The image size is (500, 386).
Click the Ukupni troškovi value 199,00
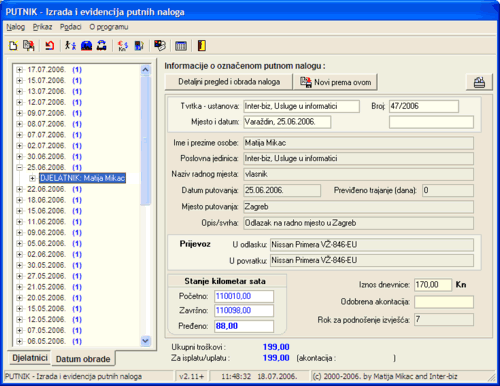(x=276, y=347)
